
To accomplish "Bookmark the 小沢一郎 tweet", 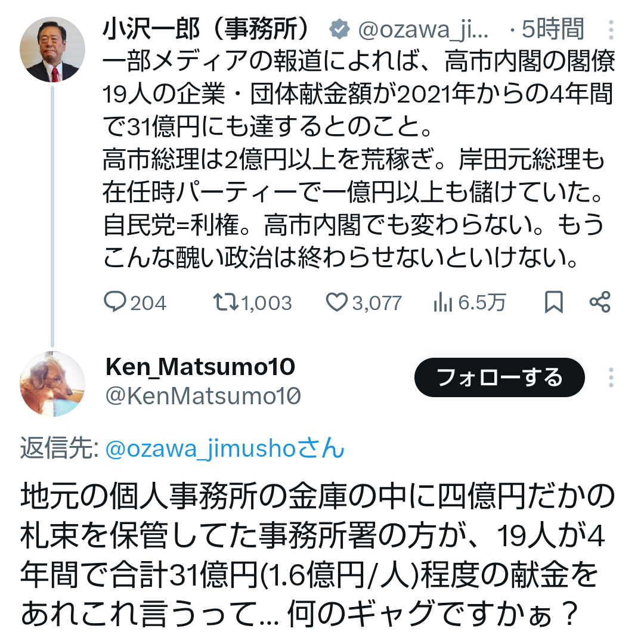I will pos(554,303).
